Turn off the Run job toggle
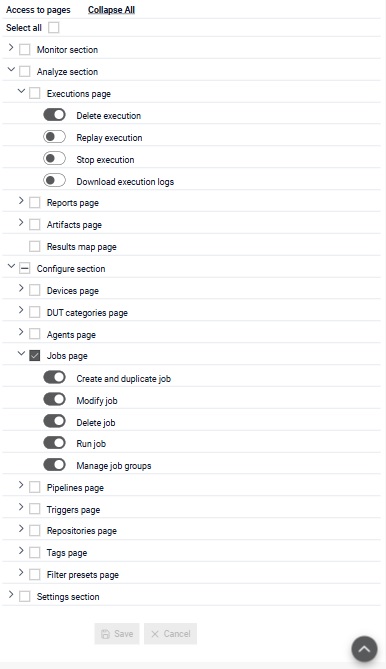The image size is (386, 669). click(55, 442)
